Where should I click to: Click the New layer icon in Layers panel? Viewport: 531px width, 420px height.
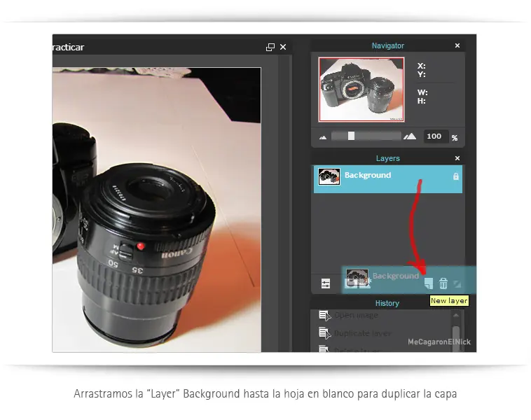tap(429, 283)
